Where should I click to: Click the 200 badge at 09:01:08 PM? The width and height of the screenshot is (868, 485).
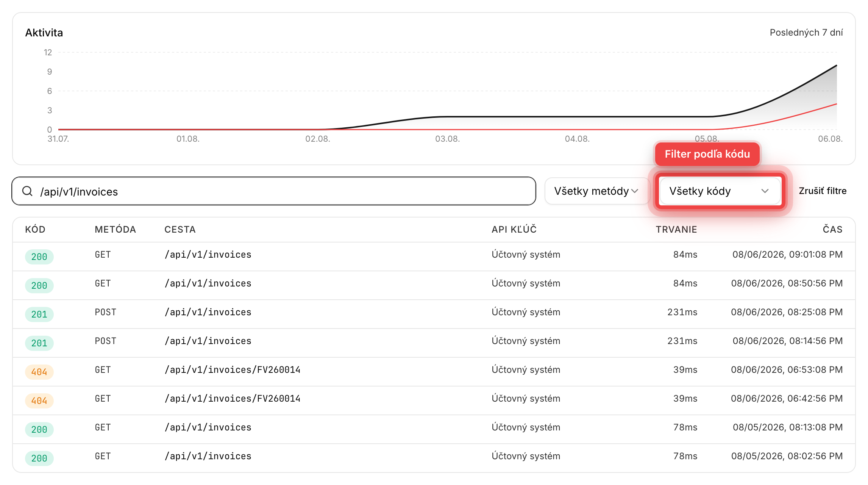coord(39,257)
